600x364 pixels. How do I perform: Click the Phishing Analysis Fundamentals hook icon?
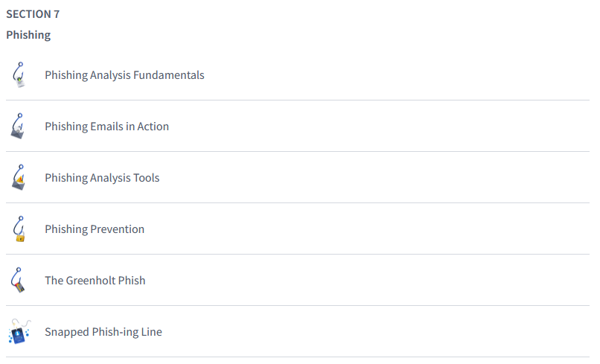click(19, 75)
